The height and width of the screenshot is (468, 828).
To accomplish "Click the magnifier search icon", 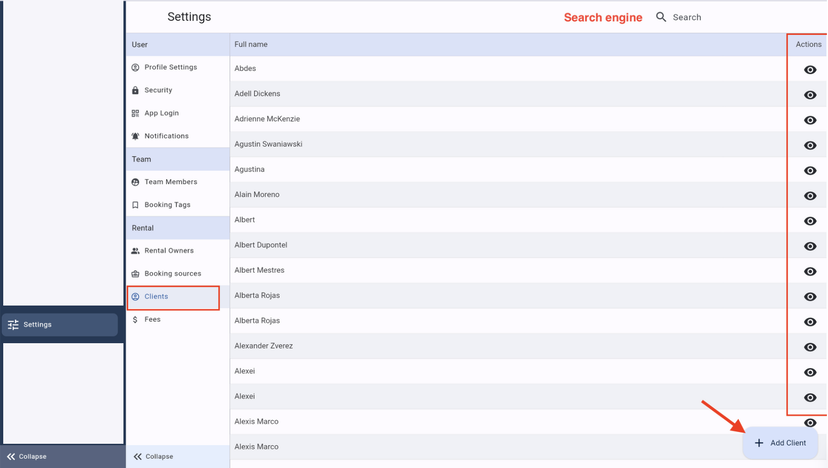I will (x=661, y=17).
